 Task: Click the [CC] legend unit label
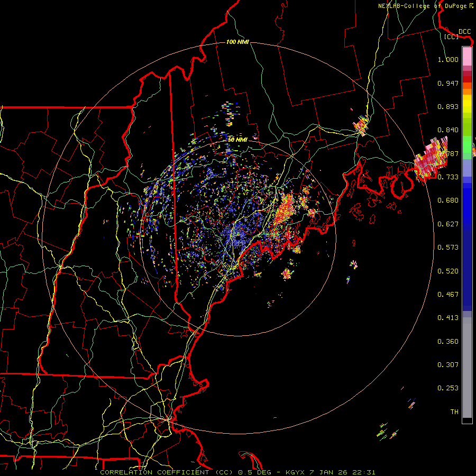[x=451, y=36]
